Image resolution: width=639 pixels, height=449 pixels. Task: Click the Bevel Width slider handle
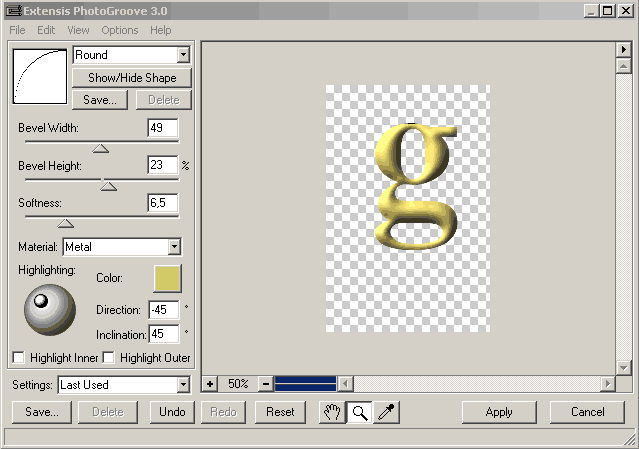click(x=100, y=148)
